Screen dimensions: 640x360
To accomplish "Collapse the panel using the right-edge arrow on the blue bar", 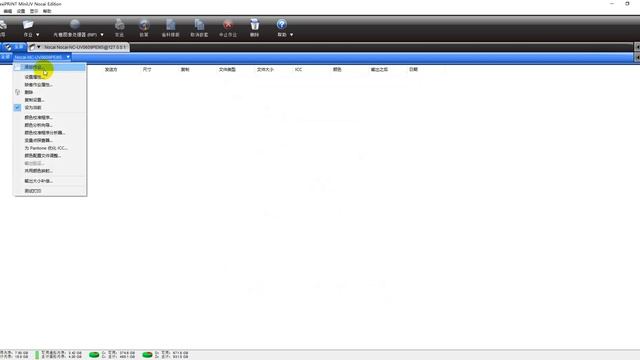I will (x=637, y=58).
